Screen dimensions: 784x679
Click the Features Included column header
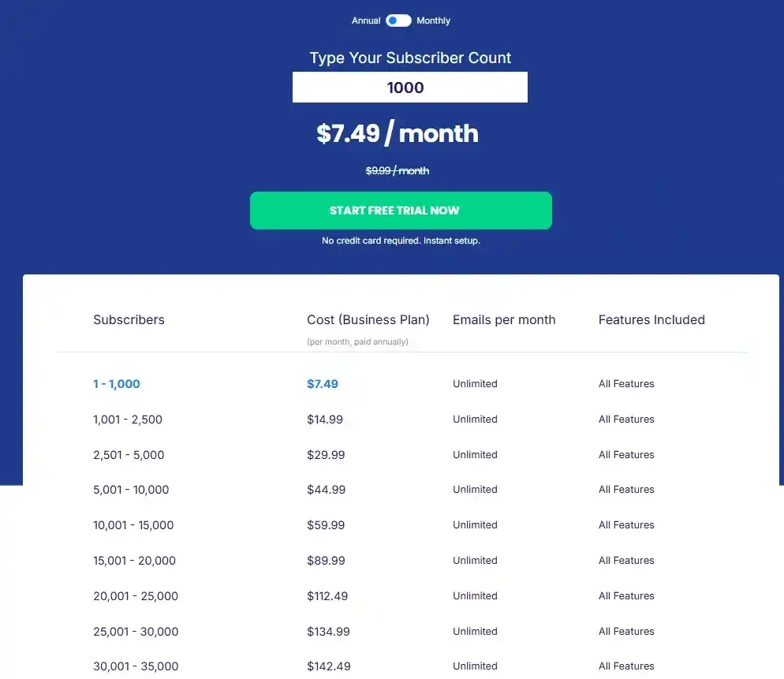(651, 319)
